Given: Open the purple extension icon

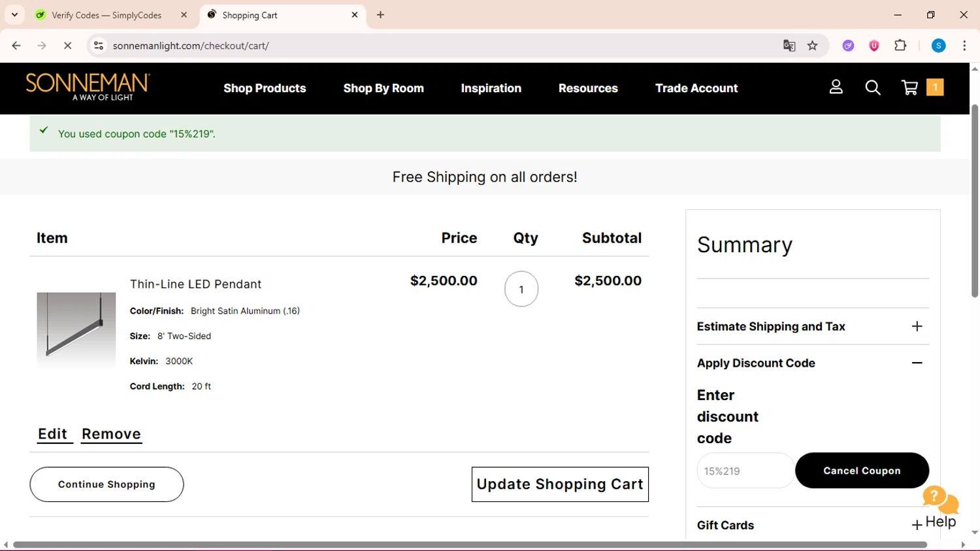Looking at the screenshot, I should [848, 46].
